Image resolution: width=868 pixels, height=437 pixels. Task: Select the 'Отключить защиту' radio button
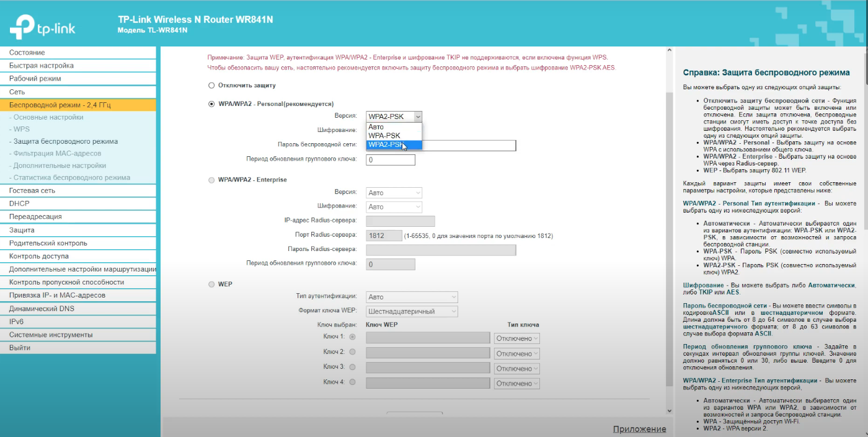pos(211,86)
